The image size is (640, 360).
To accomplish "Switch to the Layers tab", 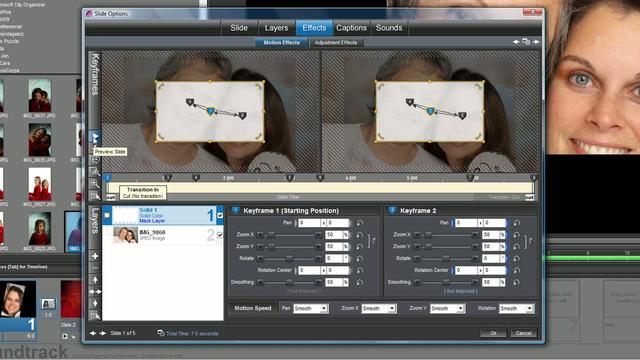I will pos(276,28).
